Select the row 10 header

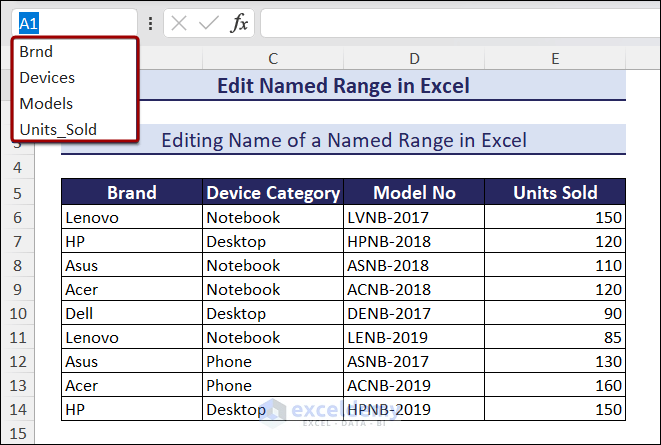coord(19,313)
